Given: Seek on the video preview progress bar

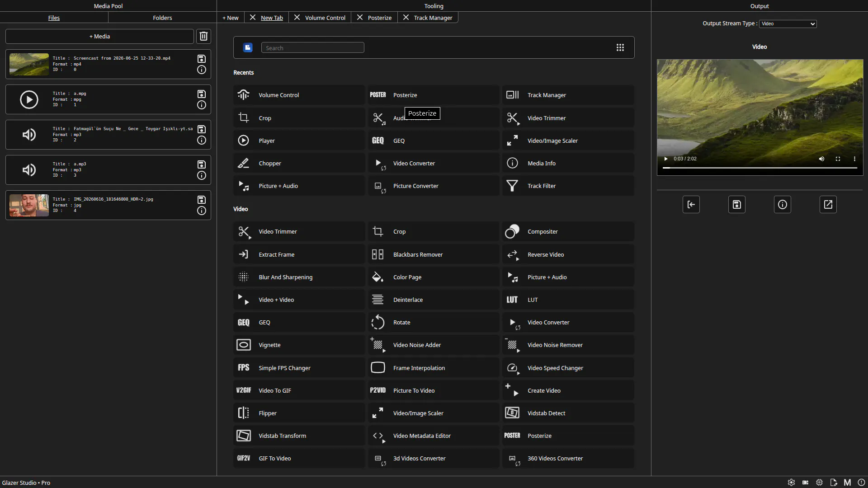Looking at the screenshot, I should pos(759,168).
